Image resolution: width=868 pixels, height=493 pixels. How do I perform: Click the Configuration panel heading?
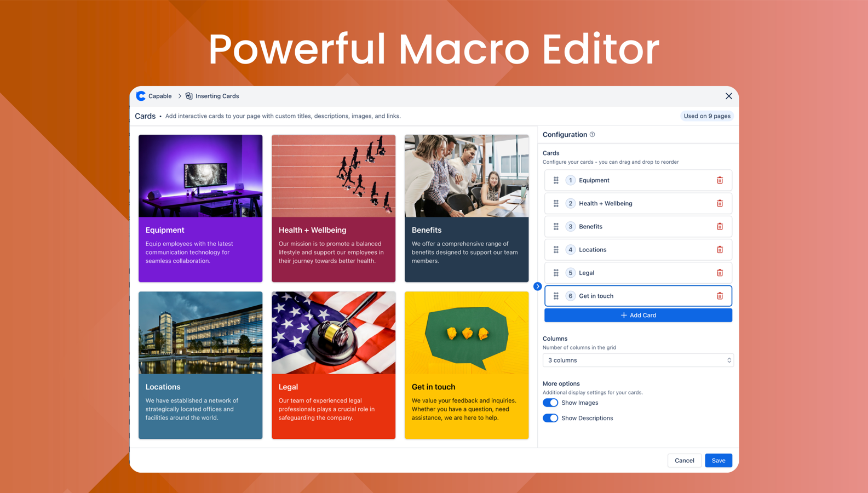pos(565,134)
